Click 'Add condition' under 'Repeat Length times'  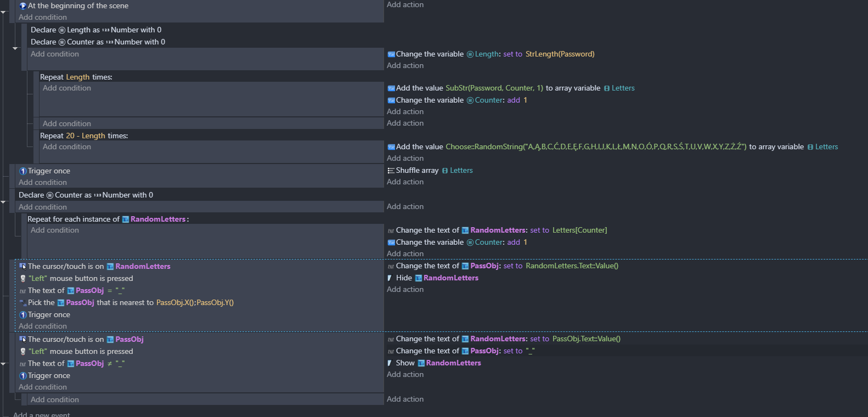(x=67, y=88)
